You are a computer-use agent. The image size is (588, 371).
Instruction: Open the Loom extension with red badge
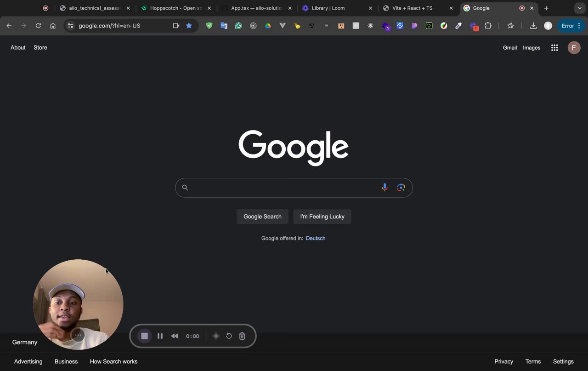click(x=474, y=26)
